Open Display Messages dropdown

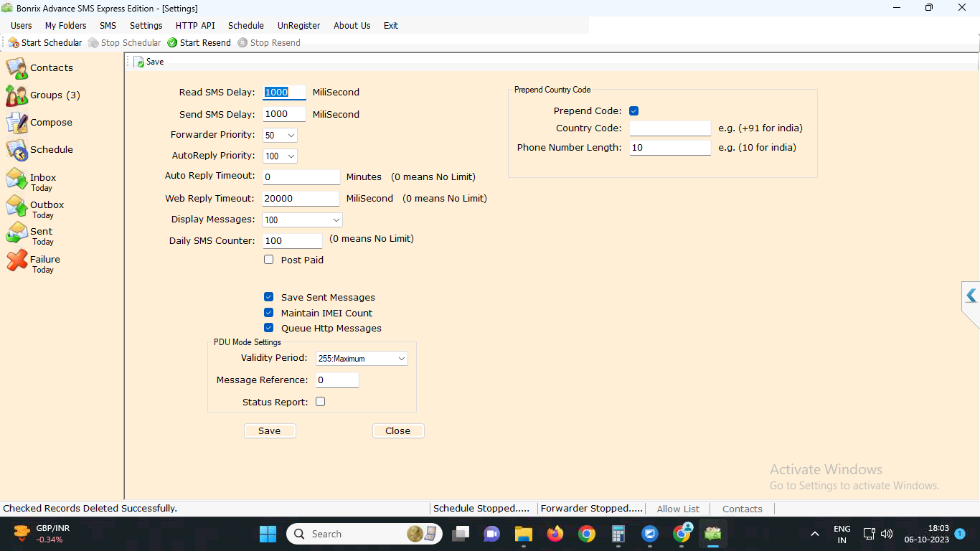[x=303, y=220]
